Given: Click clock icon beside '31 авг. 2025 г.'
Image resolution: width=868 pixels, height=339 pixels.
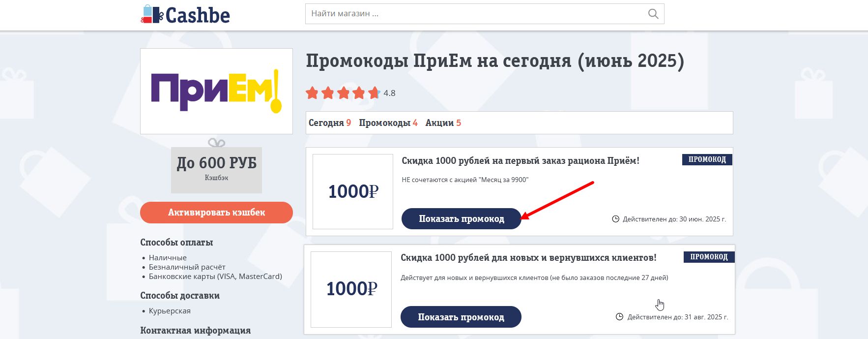Looking at the screenshot, I should [x=619, y=317].
